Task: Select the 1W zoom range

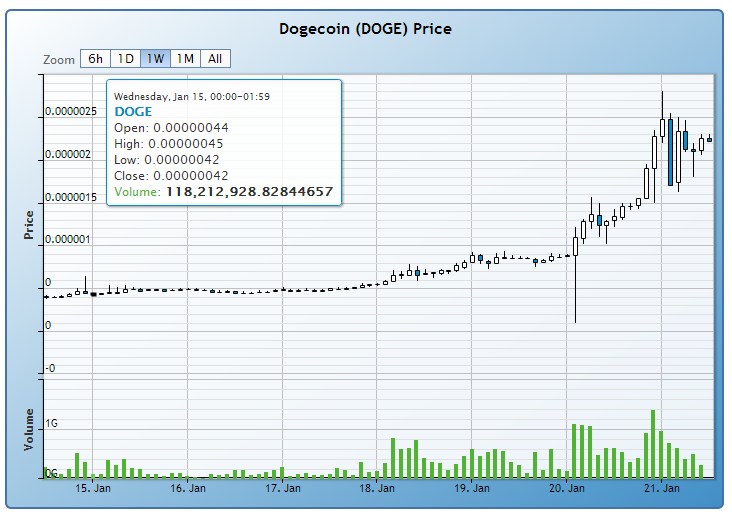Action: [155, 59]
